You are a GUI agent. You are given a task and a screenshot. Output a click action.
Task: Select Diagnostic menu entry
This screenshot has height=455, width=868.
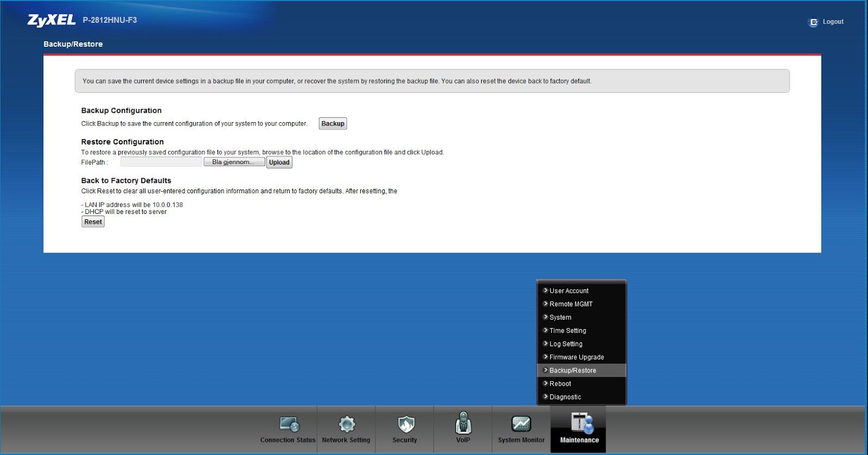click(x=582, y=397)
